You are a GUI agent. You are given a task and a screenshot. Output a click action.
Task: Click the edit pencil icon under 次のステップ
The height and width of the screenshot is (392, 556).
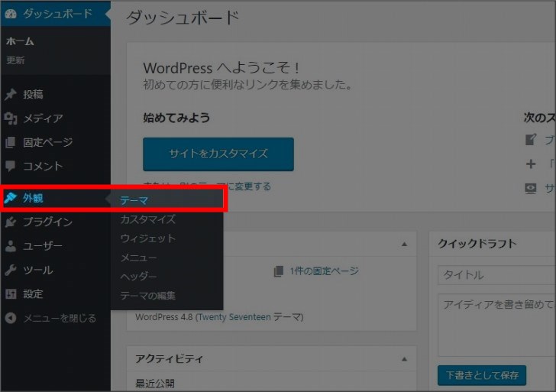point(531,139)
